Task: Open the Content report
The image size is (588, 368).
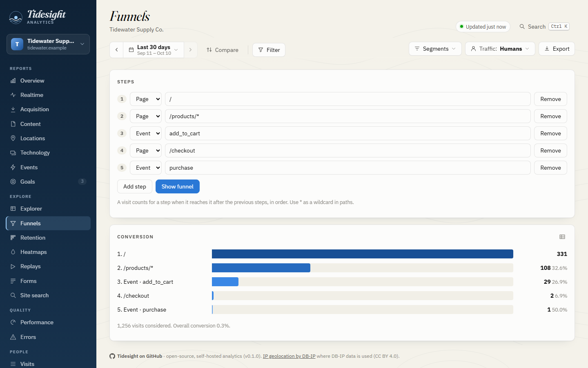Action: [x=48, y=124]
